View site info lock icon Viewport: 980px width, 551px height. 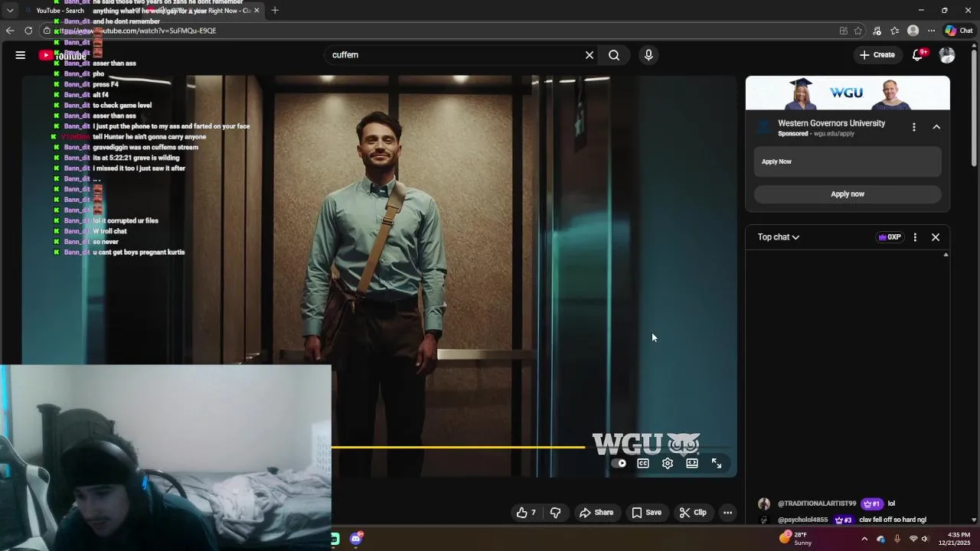47,31
